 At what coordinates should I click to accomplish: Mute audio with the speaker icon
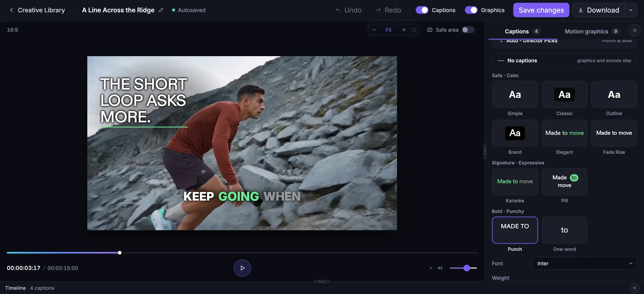[440, 268]
